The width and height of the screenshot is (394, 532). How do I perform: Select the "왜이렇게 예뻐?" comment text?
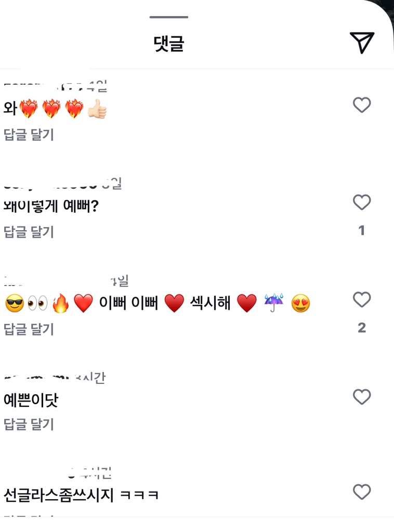[x=51, y=206]
